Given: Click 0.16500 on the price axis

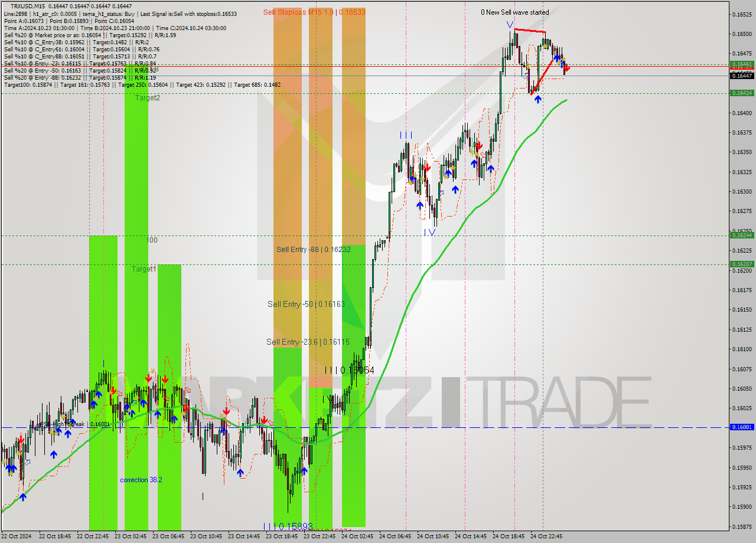Looking at the screenshot, I should (x=742, y=34).
